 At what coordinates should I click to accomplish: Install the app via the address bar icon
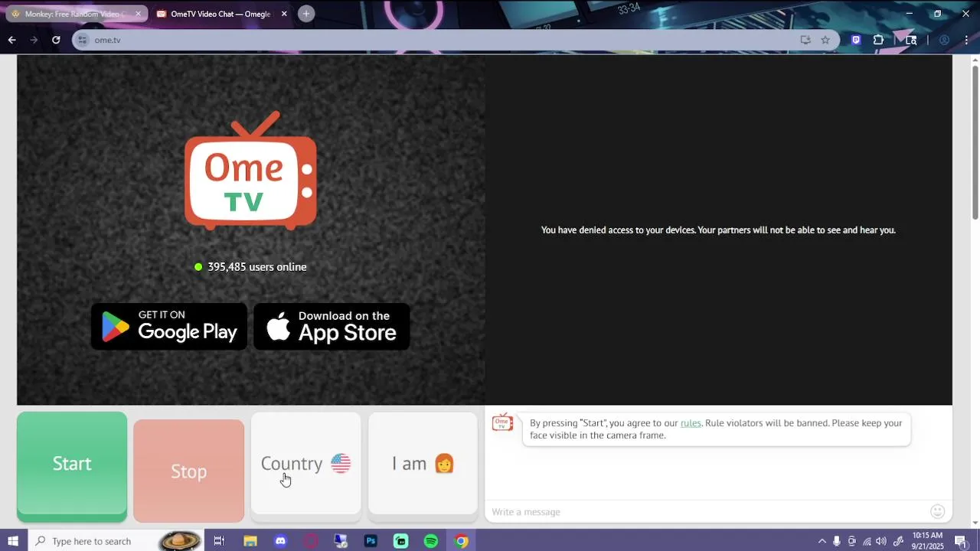[805, 40]
